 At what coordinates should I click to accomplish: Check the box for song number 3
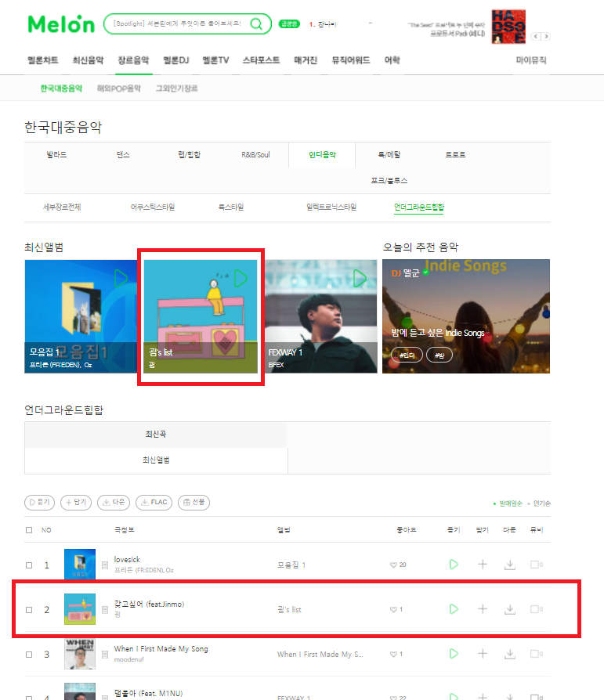coord(29,655)
